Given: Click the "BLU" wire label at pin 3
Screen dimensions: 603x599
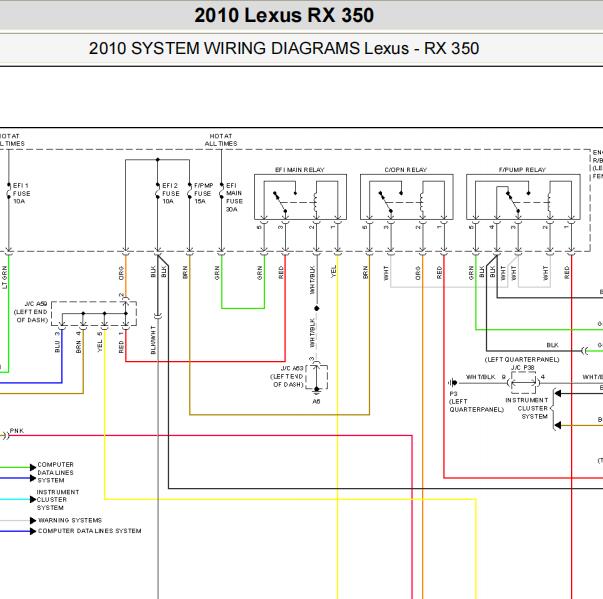Looking at the screenshot, I should click(x=57, y=346).
